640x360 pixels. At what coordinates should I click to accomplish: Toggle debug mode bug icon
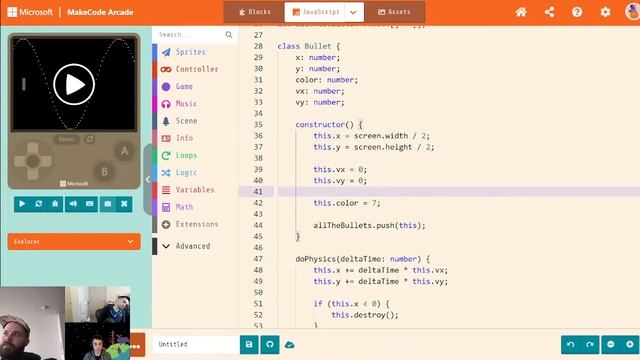55,203
